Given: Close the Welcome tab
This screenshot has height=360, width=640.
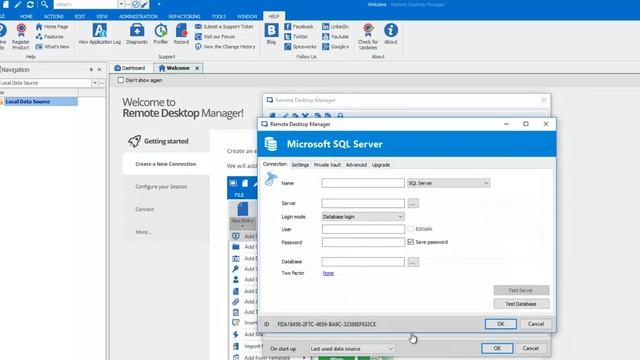Looking at the screenshot, I should [197, 68].
